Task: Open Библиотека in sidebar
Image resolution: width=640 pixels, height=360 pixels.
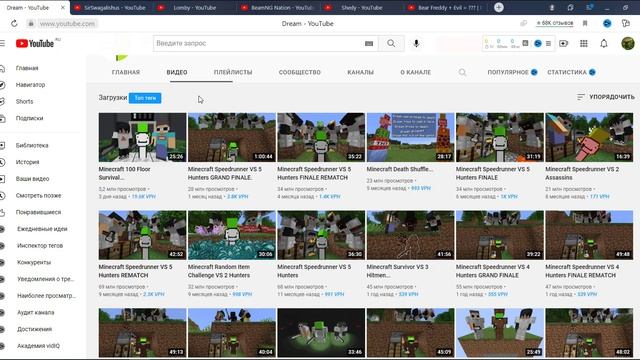Action: pyautogui.click(x=32, y=145)
